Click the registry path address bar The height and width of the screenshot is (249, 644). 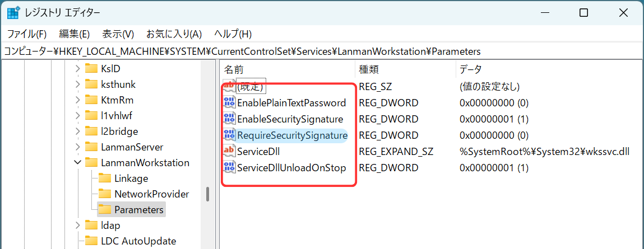(322, 51)
